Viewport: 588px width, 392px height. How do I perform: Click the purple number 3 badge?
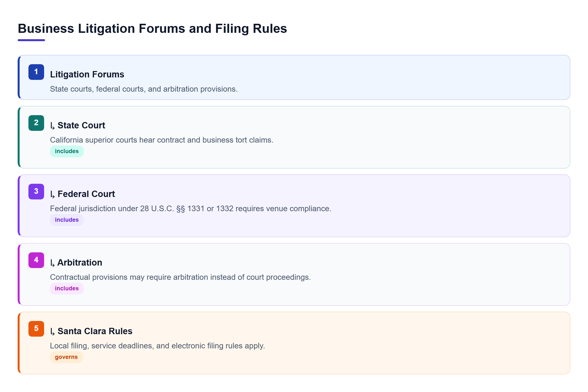point(36,192)
